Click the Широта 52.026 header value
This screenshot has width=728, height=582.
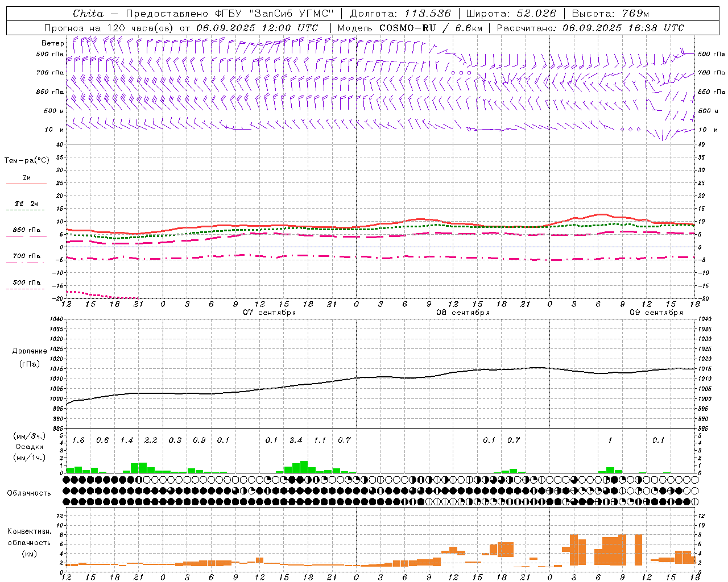[511, 14]
